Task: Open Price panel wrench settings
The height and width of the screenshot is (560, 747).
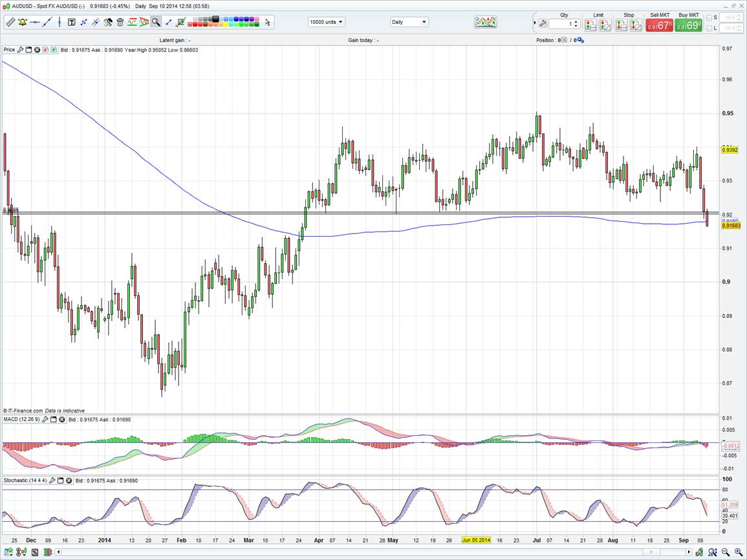Action: [x=21, y=50]
